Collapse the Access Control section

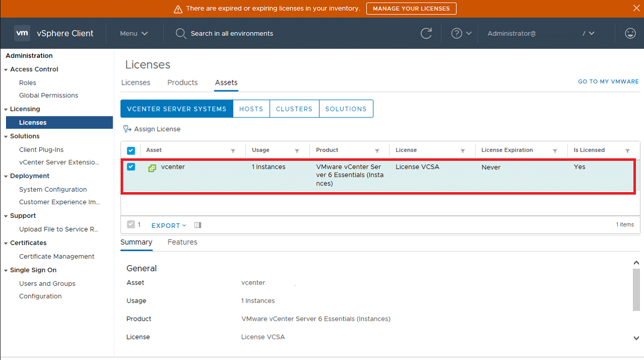pos(6,70)
